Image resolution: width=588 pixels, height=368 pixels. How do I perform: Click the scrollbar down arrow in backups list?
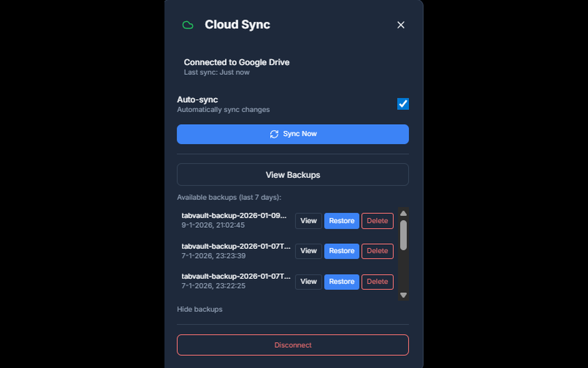403,294
